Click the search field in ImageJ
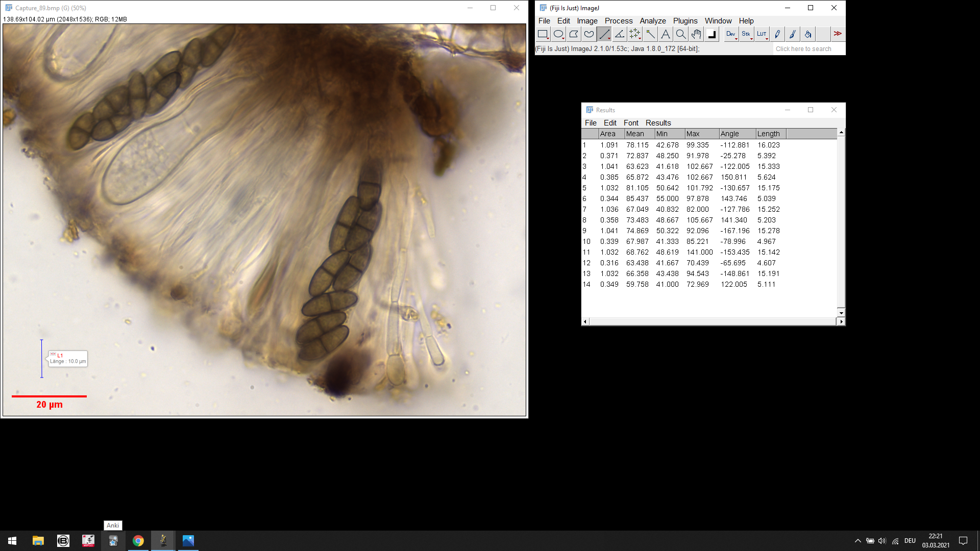980x551 pixels. click(808, 49)
